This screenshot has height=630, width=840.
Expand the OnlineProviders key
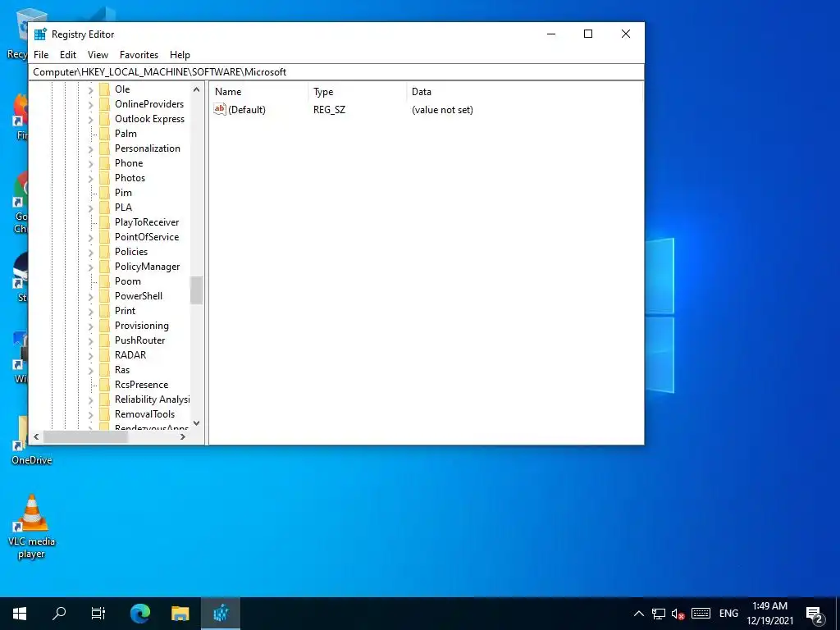coord(90,104)
